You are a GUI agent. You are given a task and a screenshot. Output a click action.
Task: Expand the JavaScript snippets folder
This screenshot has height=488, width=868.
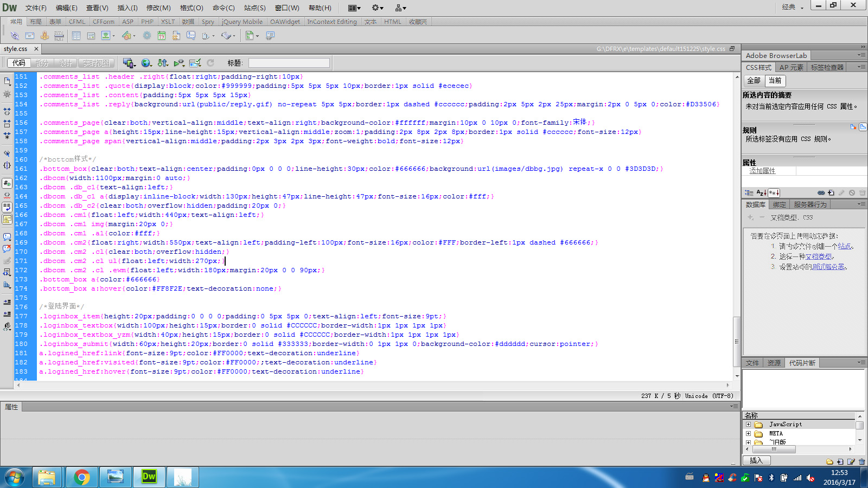tap(749, 425)
